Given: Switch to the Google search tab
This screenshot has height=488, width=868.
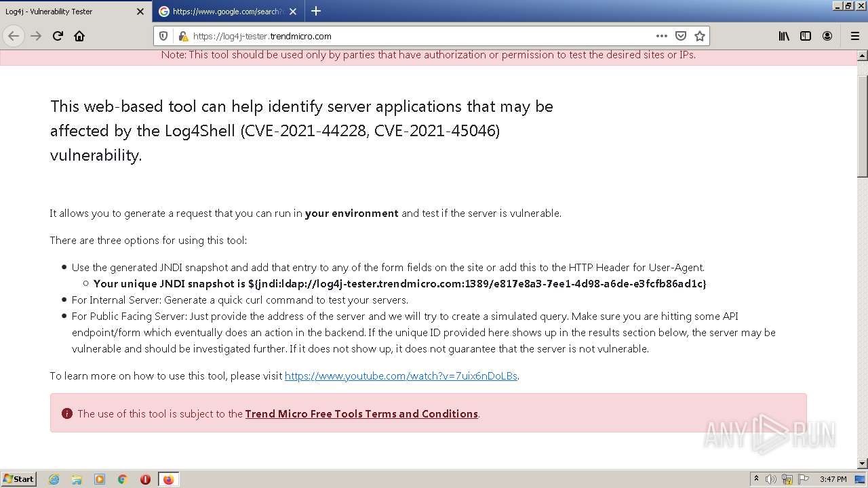Looking at the screenshot, I should pyautogui.click(x=228, y=12).
